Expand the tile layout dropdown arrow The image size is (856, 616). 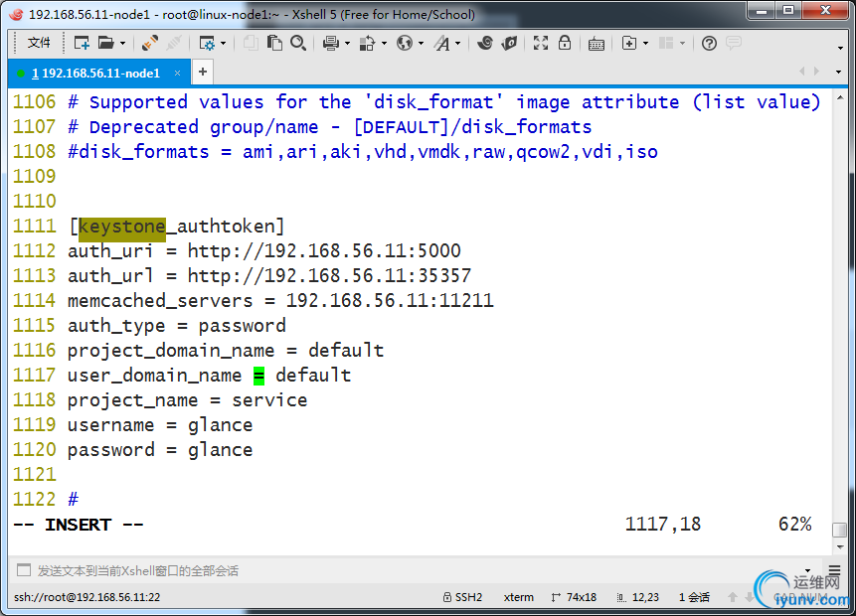[682, 43]
